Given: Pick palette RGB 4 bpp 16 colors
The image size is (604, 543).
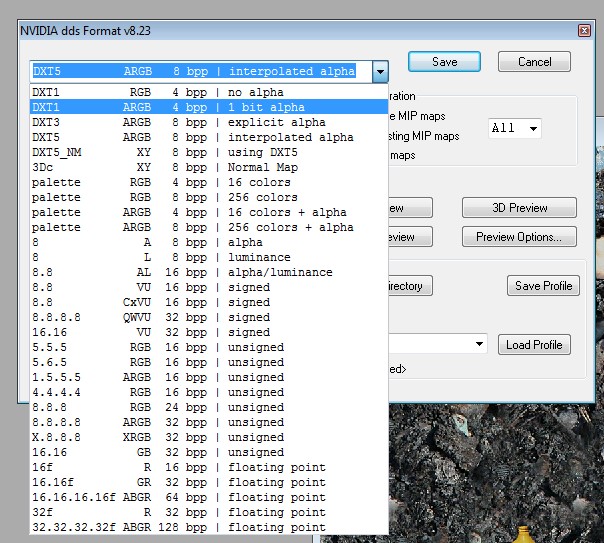Looking at the screenshot, I should (209, 182).
